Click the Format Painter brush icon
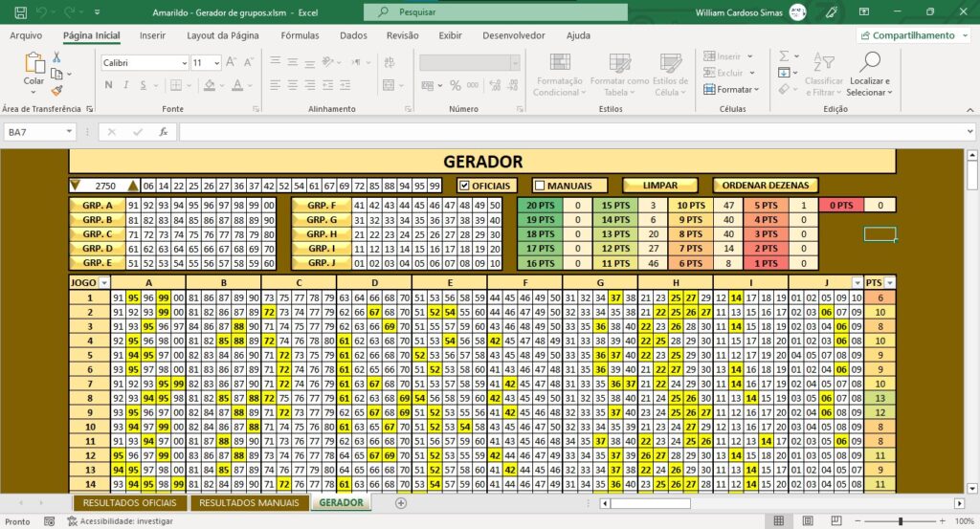 point(56,91)
